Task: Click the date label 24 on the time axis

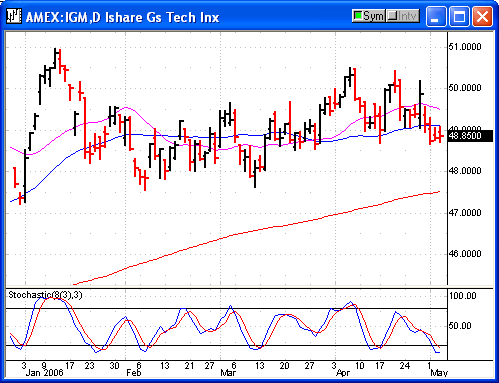Action: coord(404,366)
